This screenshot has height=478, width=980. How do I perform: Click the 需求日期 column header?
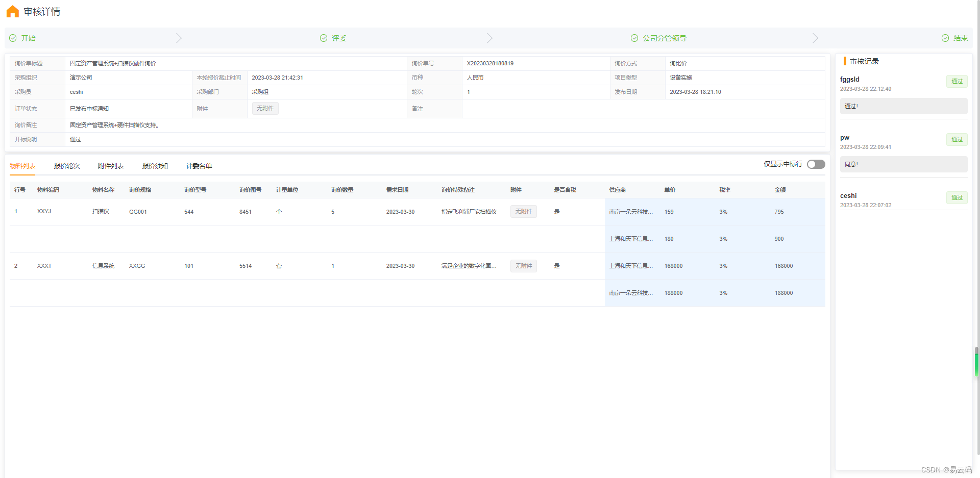[397, 190]
